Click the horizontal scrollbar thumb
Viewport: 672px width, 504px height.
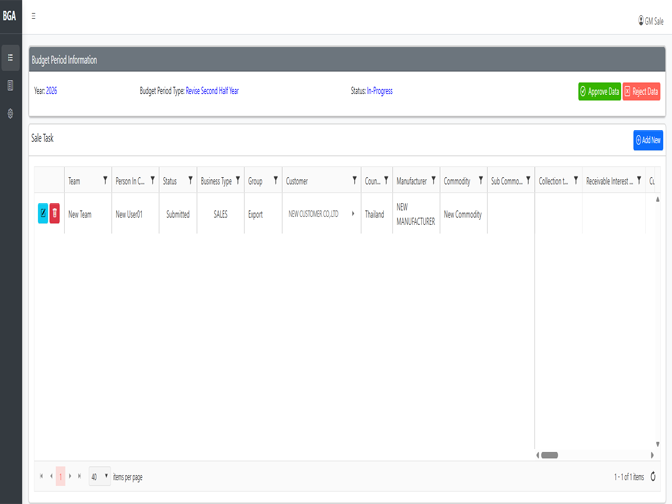[x=549, y=455]
